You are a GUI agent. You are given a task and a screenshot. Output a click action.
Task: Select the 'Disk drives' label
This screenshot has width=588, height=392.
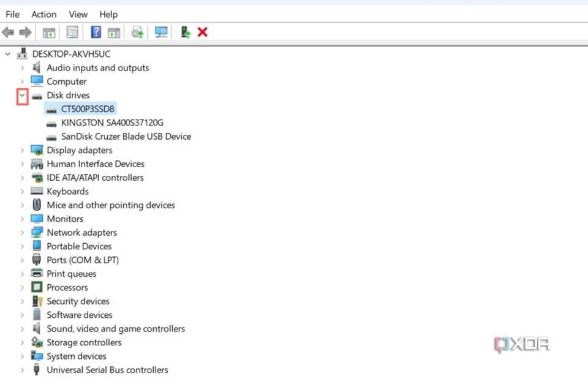68,96
